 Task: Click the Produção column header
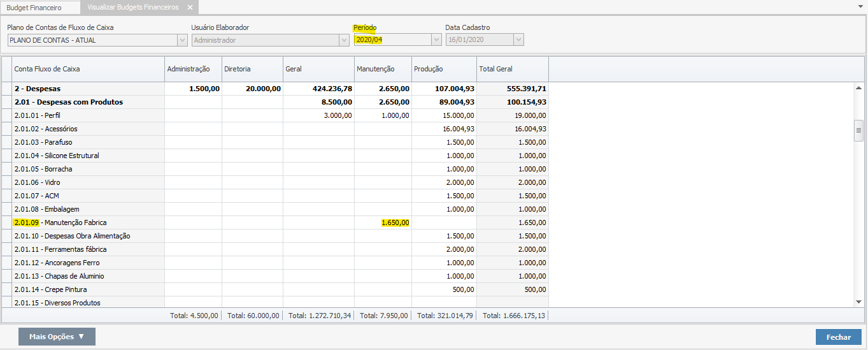tap(444, 69)
